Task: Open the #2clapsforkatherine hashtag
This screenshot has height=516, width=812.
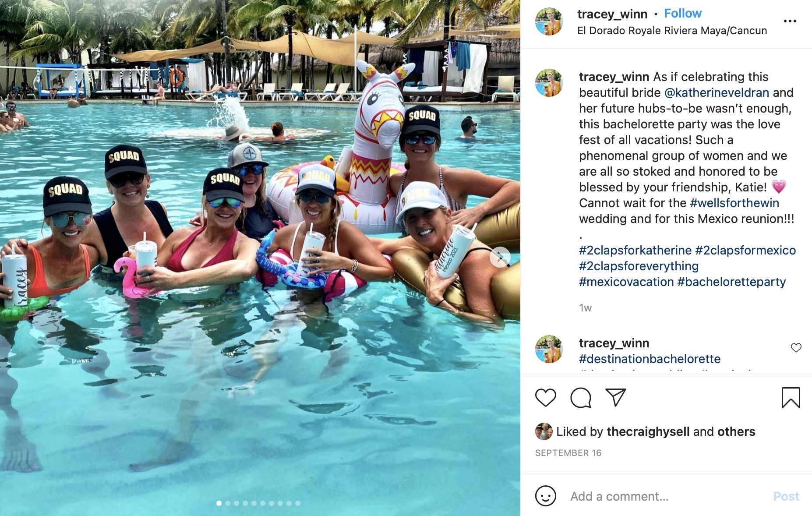Action: pos(635,250)
